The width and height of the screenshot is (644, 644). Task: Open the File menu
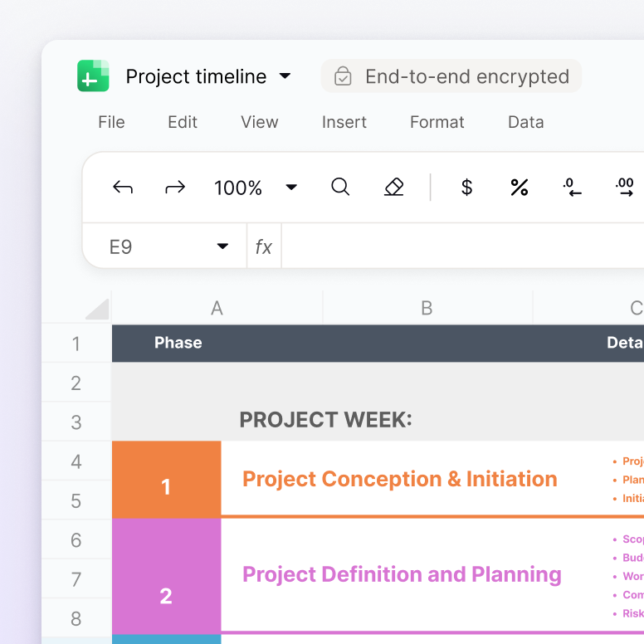coord(111,122)
